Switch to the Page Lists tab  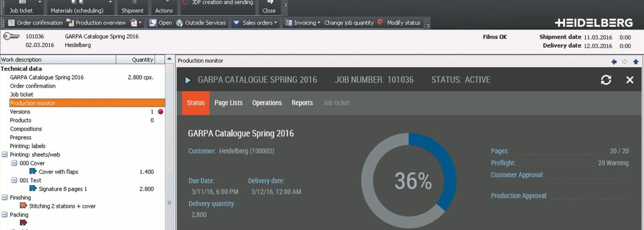(229, 103)
